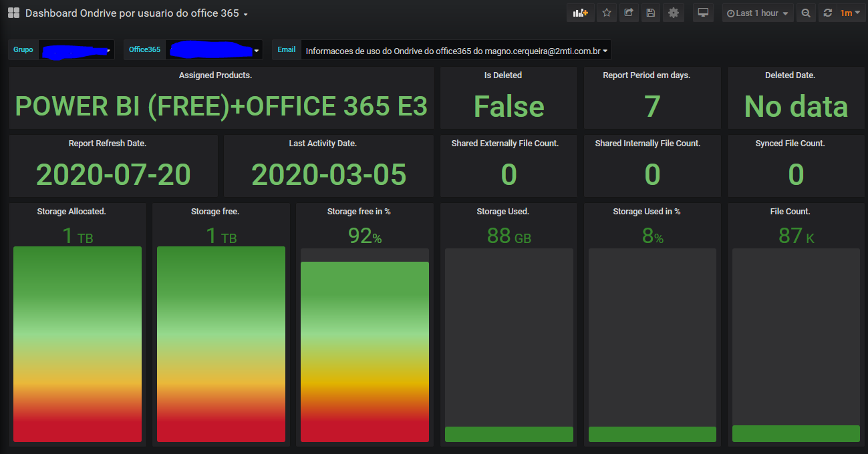Click the False value in Is Deleted
868x454 pixels.
point(509,106)
